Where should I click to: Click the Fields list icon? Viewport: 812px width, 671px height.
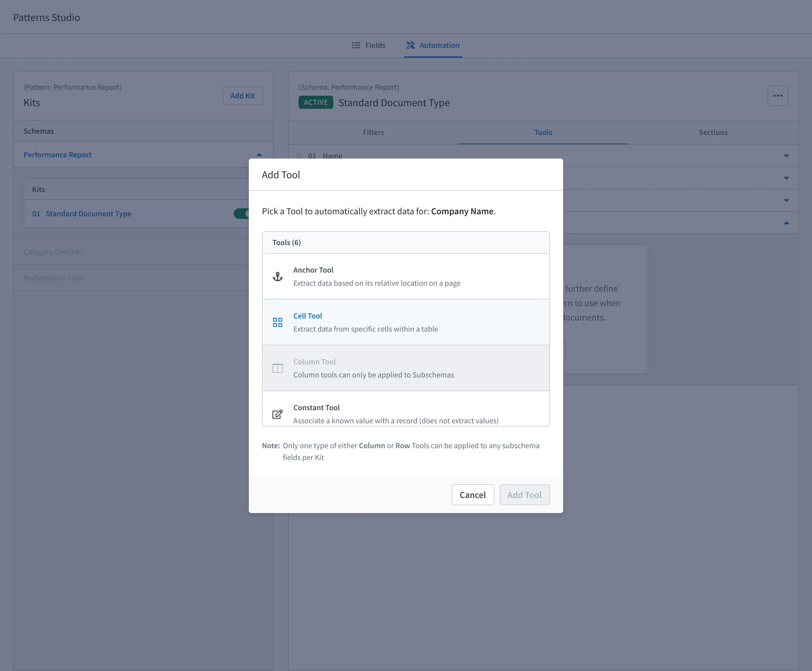pos(356,45)
